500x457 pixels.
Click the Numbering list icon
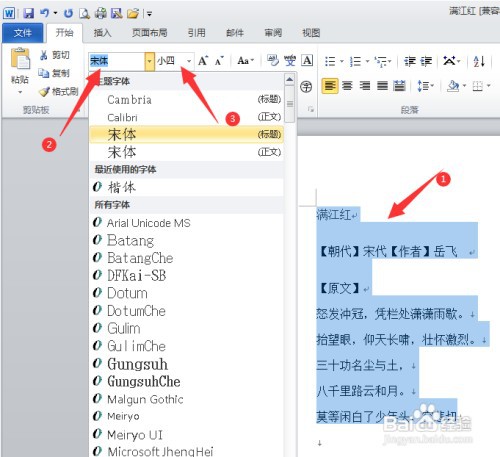pos(355,61)
